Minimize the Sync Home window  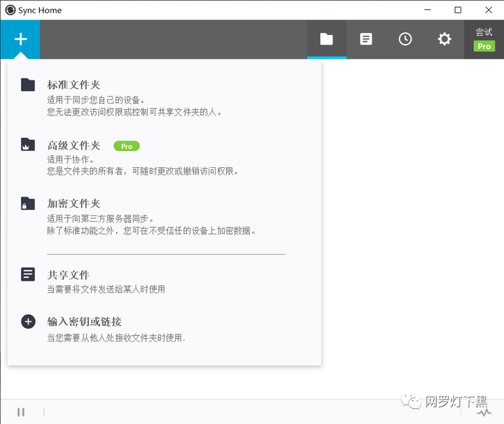click(x=428, y=10)
